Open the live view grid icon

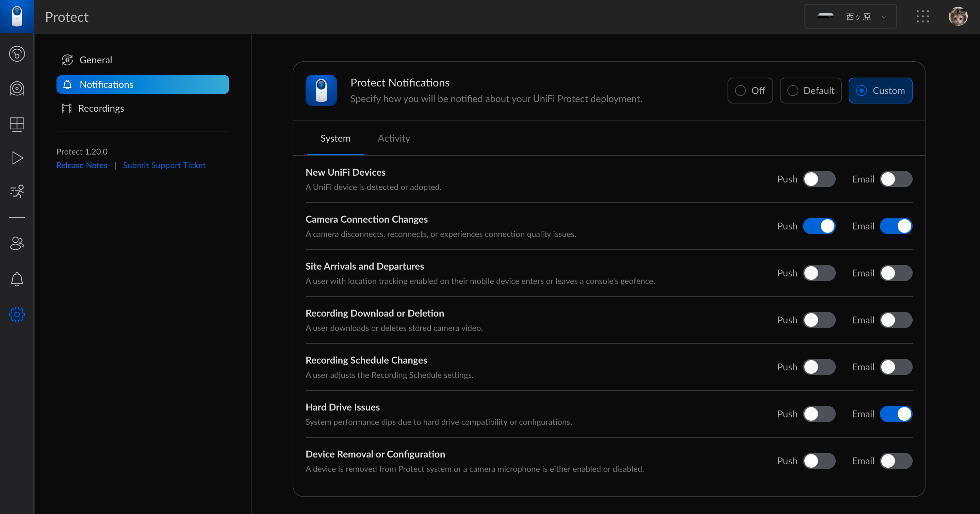click(17, 124)
